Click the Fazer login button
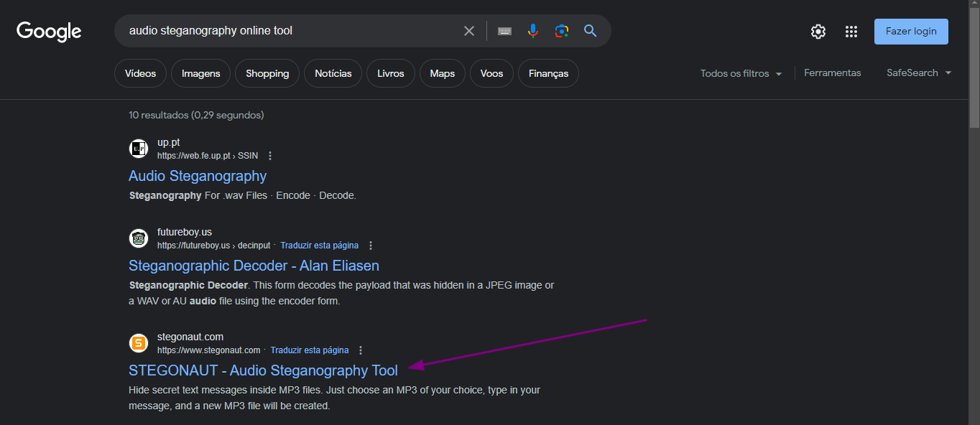This screenshot has height=425, width=980. click(x=911, y=32)
